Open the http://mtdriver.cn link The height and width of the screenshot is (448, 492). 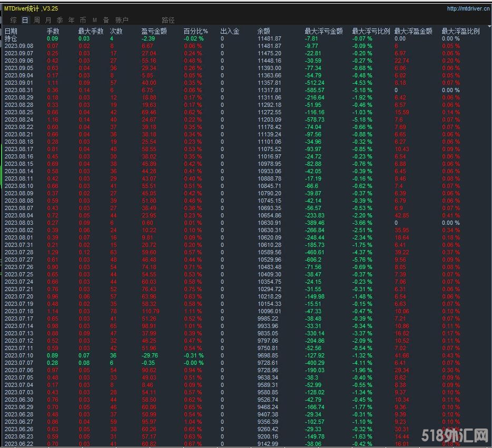coord(468,8)
